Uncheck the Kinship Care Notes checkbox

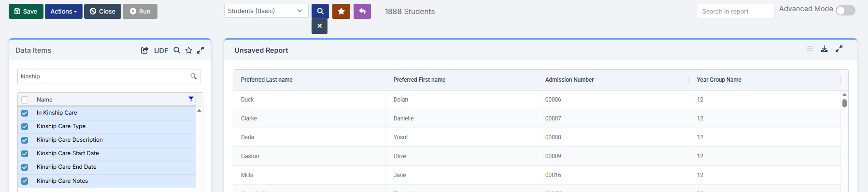click(25, 181)
